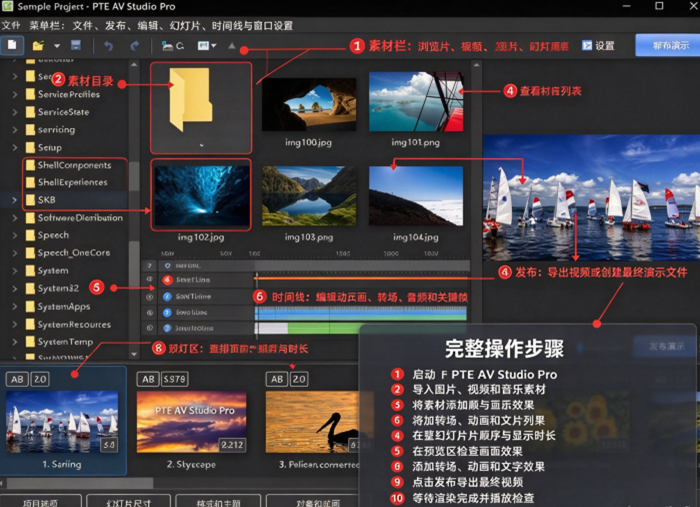
Task: Click the 设置 settings icon
Action: [x=587, y=46]
